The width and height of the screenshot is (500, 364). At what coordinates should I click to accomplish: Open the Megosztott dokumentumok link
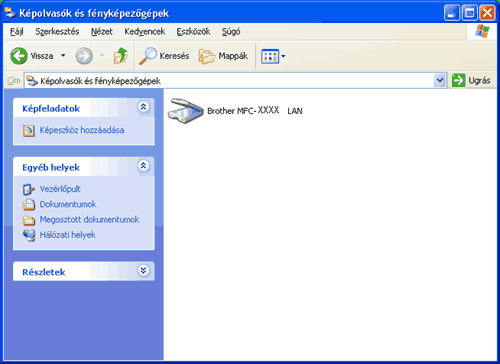pos(89,219)
